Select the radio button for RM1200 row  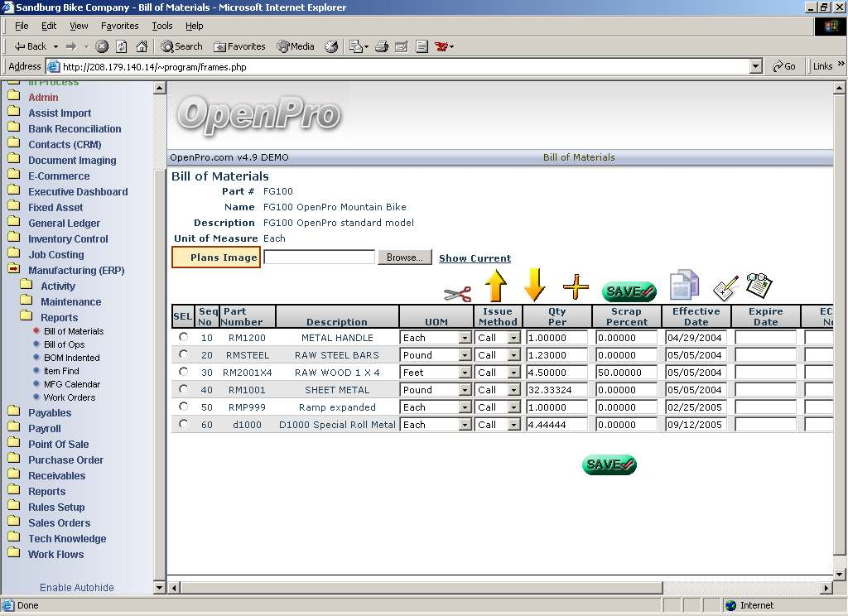(x=183, y=337)
